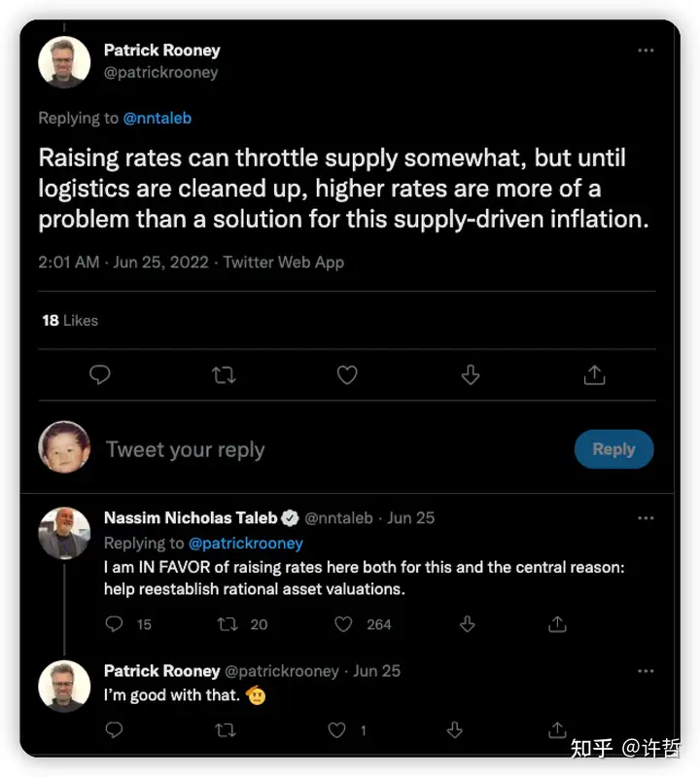700x777 pixels.
Task: Like the main tweet by Patrick Rooney
Action: tap(347, 374)
